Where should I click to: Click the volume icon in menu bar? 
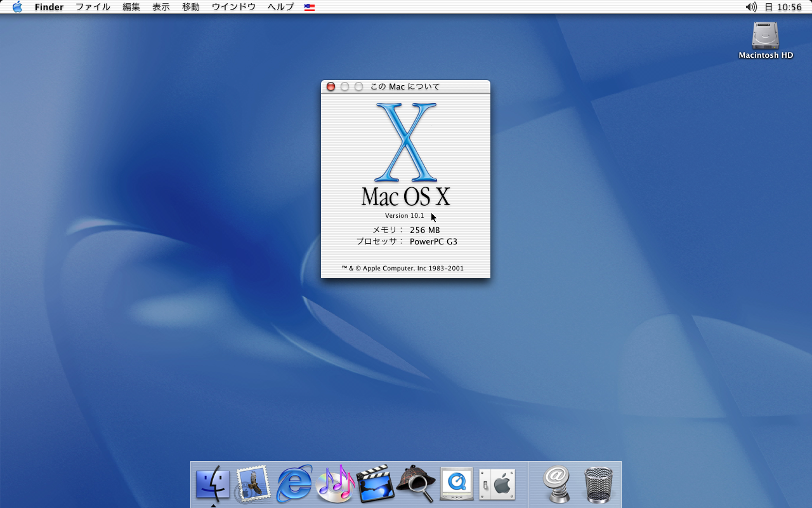[751, 7]
